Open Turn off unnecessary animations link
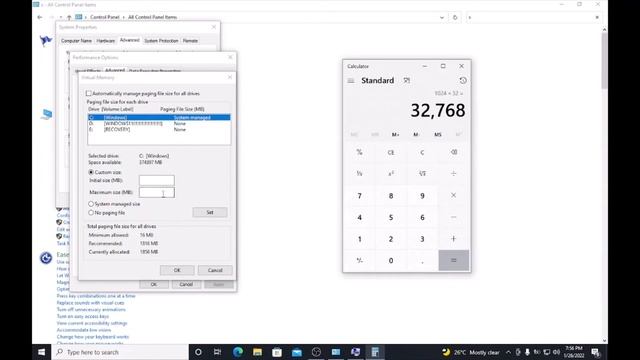640x360 pixels. (x=91, y=309)
